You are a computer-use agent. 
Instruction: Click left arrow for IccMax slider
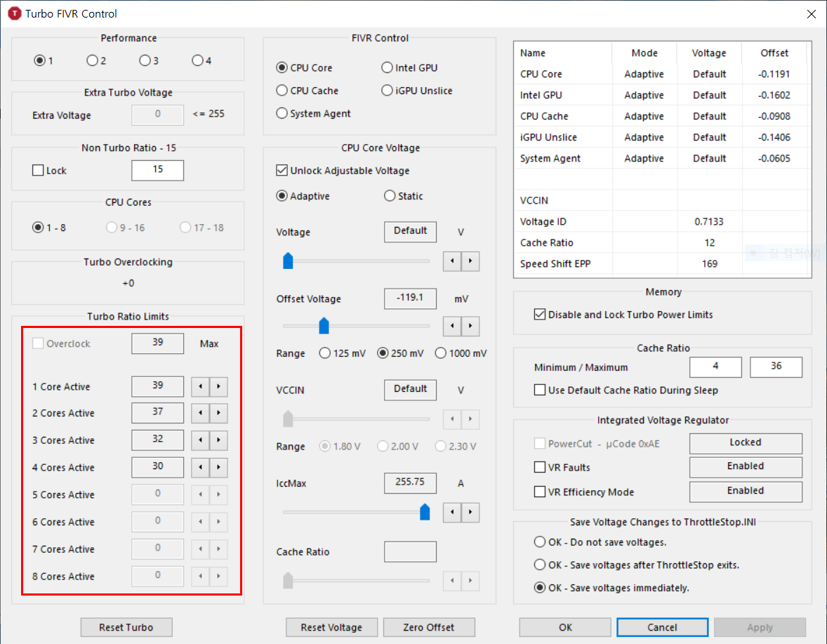[452, 512]
